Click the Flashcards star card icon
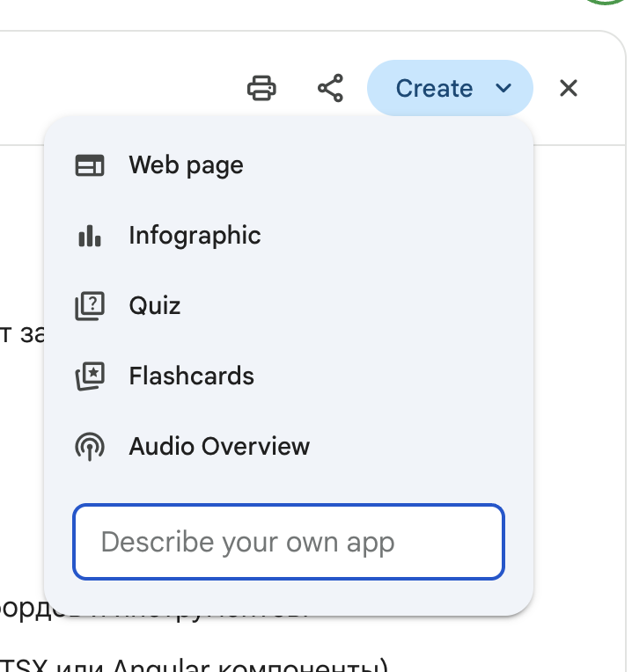The image size is (632, 672). [x=90, y=376]
